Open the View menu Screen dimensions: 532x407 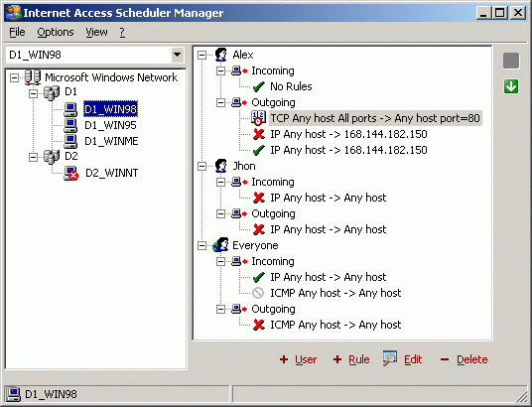click(x=96, y=32)
